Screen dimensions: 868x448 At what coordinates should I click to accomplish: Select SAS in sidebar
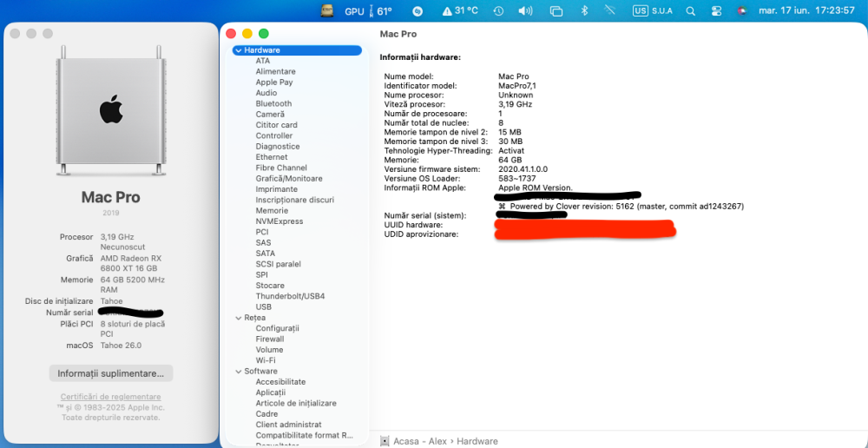point(264,242)
